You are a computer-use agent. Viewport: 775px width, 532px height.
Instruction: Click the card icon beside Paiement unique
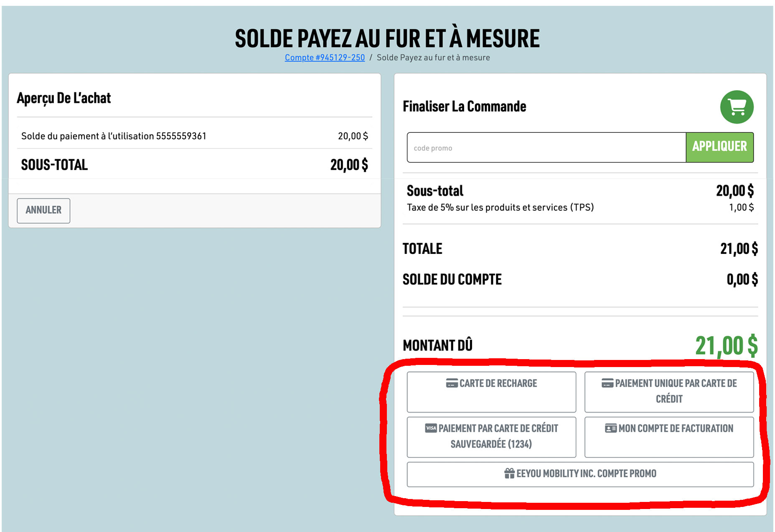(607, 383)
